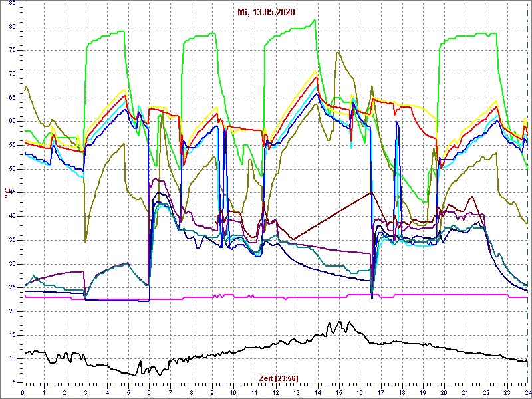Click hour 3 label on time axis
Screen dimensions: 532x399
(x=86, y=392)
